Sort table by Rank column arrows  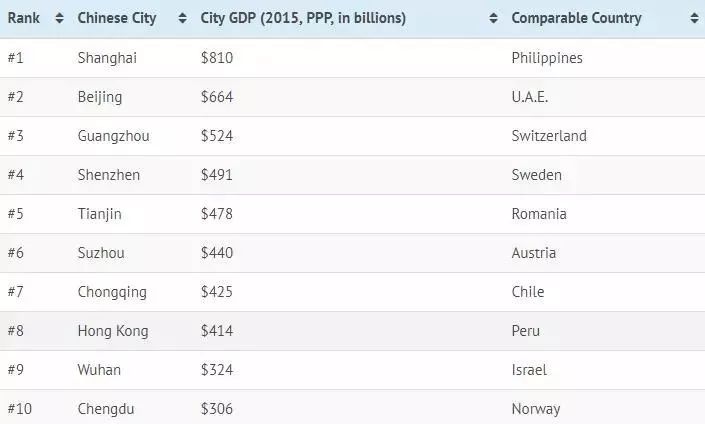(59, 19)
